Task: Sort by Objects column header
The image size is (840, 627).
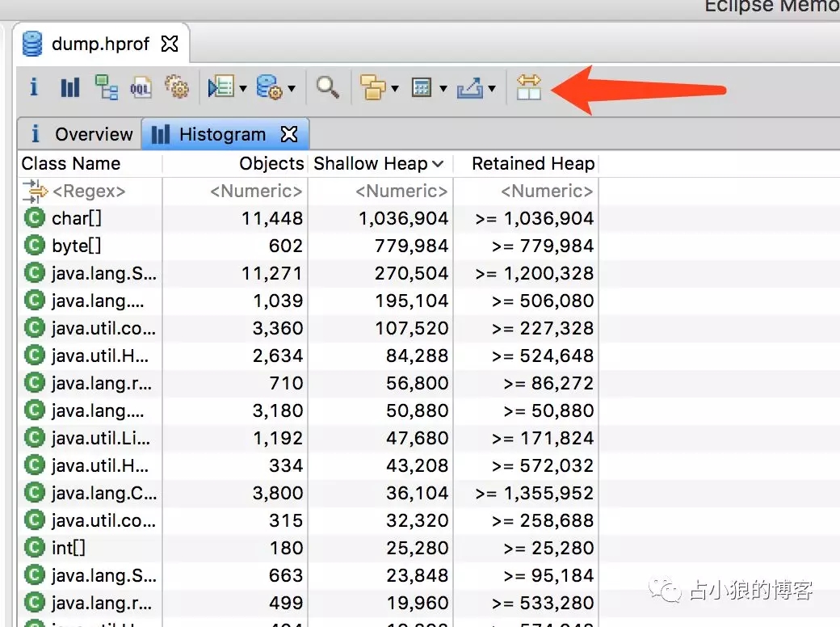Action: point(235,163)
